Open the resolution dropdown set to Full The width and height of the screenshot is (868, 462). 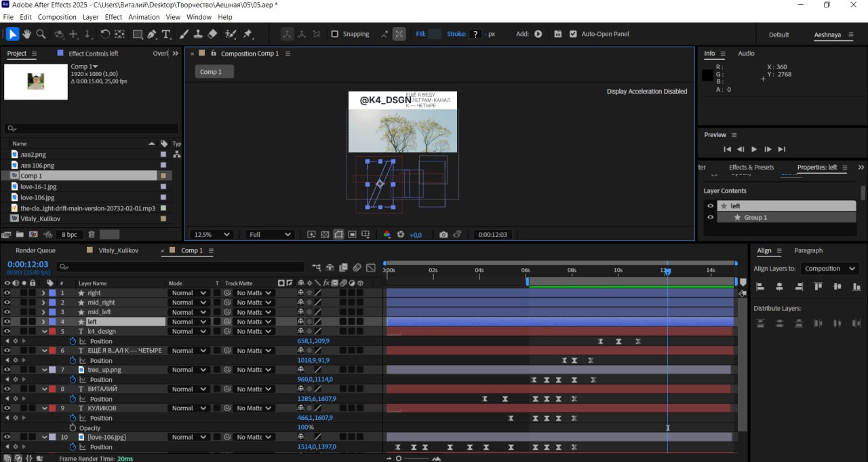[x=269, y=235]
